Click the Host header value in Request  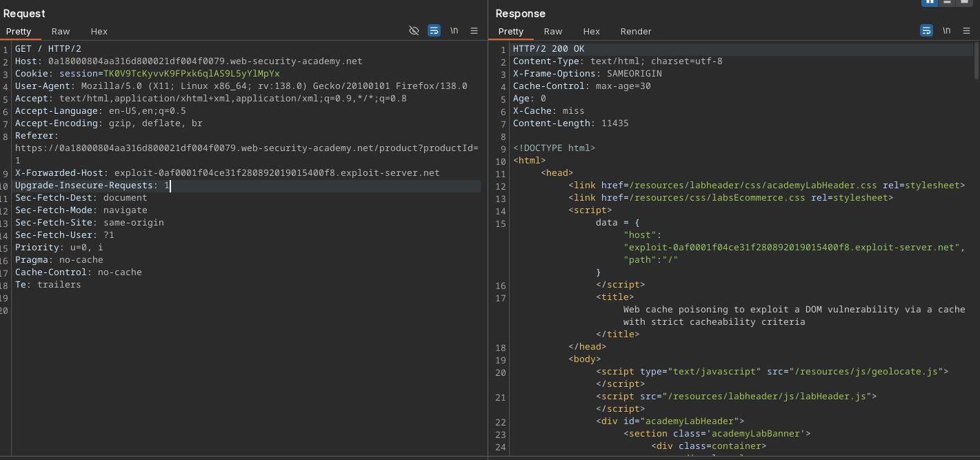click(205, 61)
